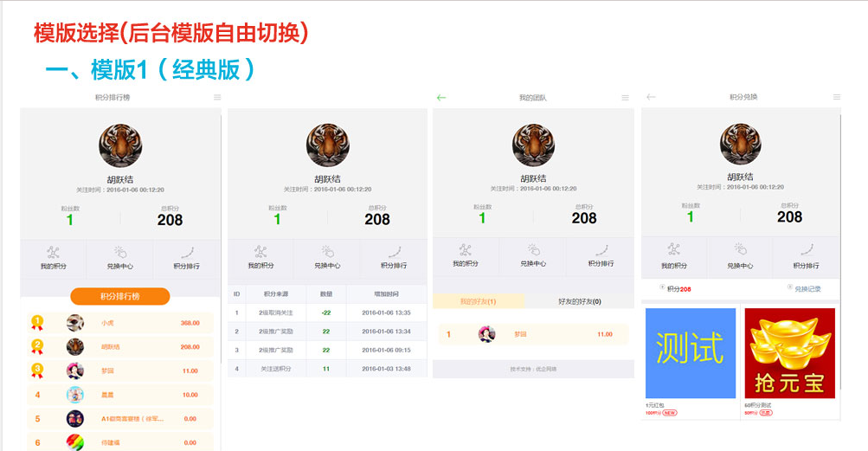Tap 我的积分 icon above the points history table

click(x=260, y=252)
